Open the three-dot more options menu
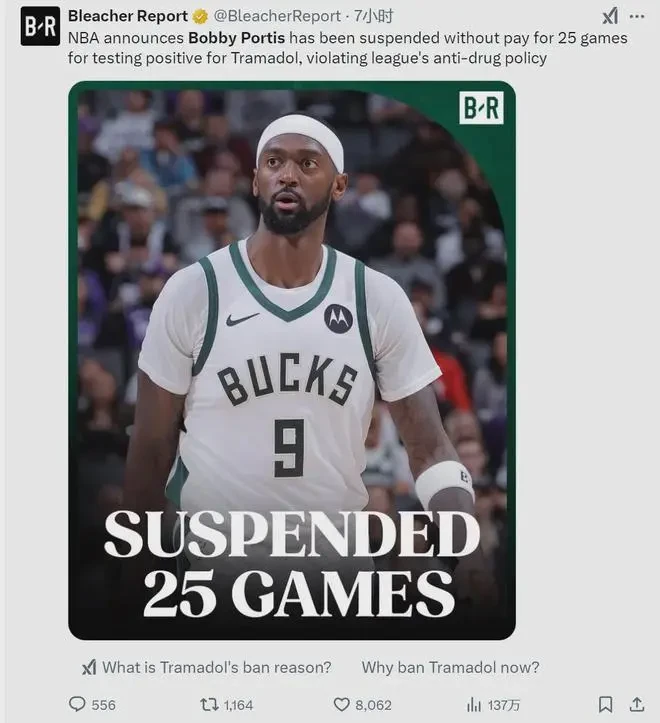This screenshot has width=660, height=723. click(x=637, y=17)
